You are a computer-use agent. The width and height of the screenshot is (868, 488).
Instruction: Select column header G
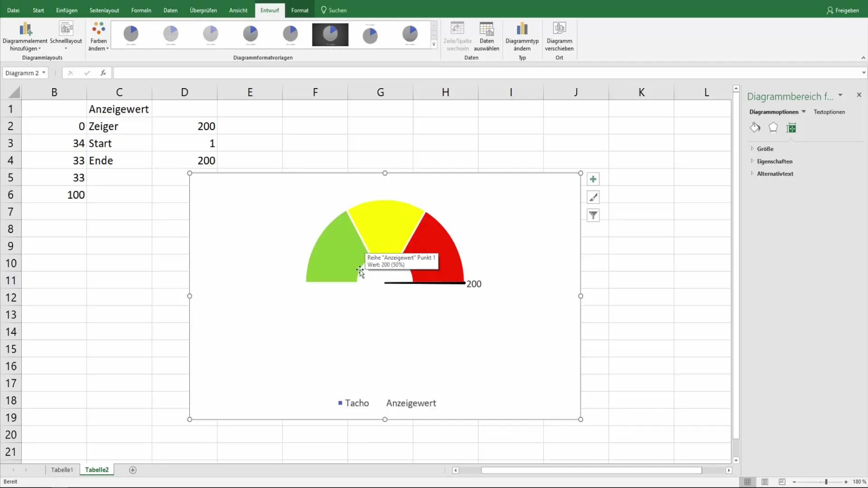coord(380,93)
